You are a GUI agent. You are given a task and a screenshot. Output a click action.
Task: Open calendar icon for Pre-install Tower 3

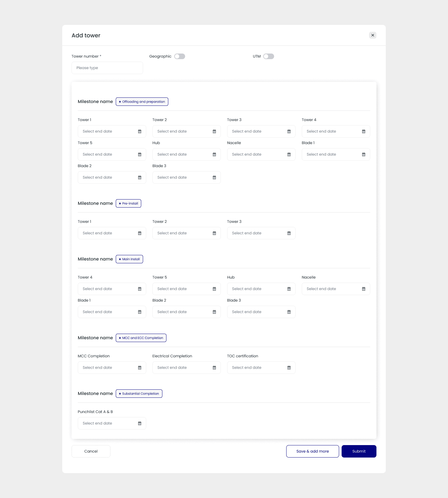tap(289, 233)
